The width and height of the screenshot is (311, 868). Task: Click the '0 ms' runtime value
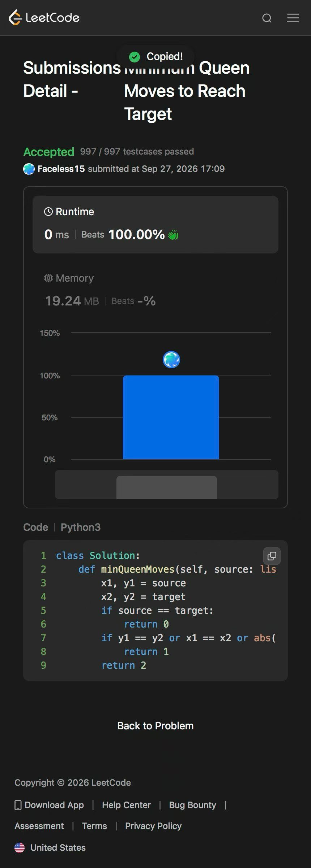[x=56, y=235]
